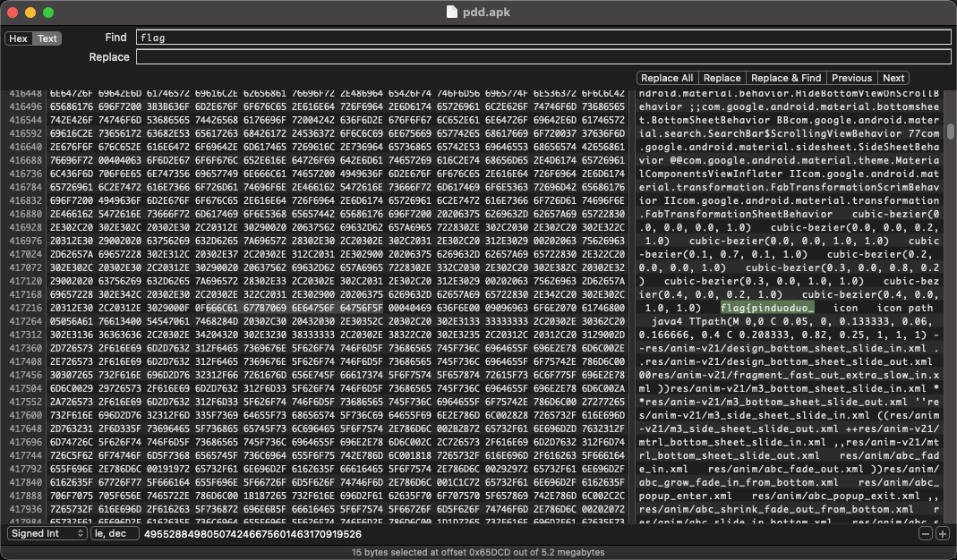Image resolution: width=957 pixels, height=560 pixels.
Task: Click the selection status text at bottom
Action: (478, 552)
